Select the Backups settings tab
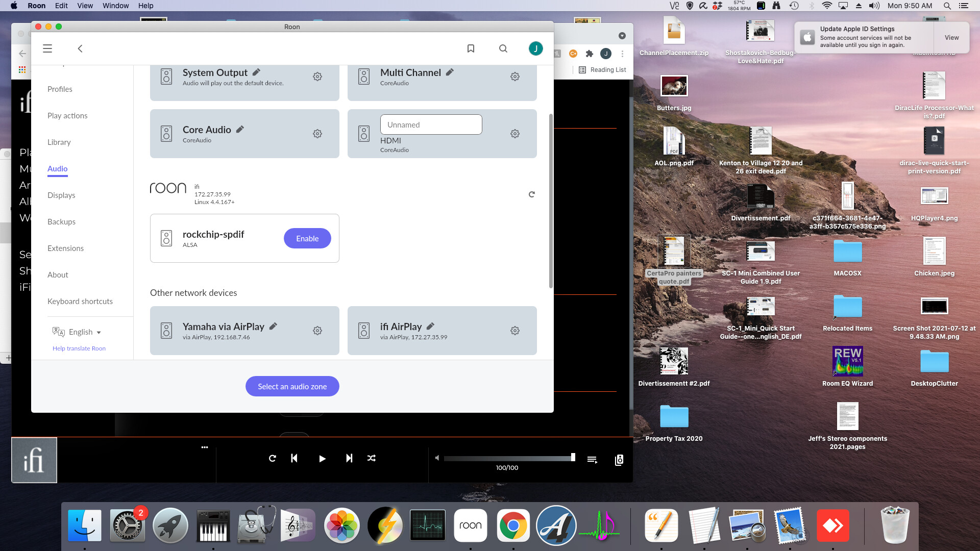This screenshot has height=551, width=980. 61,222
